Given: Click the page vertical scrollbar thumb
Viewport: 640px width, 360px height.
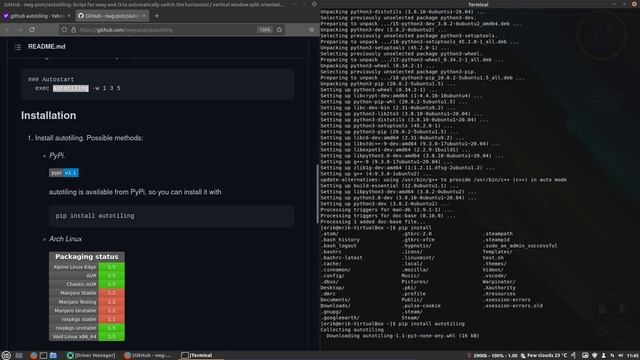Looking at the screenshot, I should [x=318, y=193].
